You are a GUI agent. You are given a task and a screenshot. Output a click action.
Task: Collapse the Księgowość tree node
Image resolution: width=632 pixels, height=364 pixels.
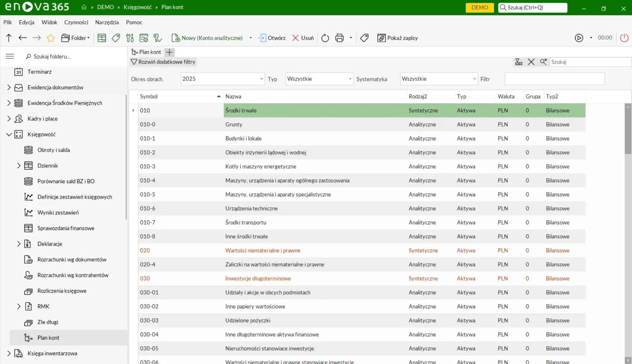pos(9,134)
